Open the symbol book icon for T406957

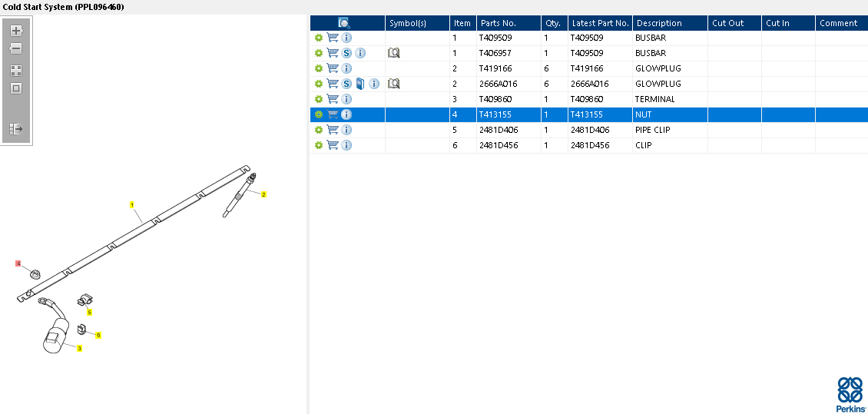(x=393, y=53)
